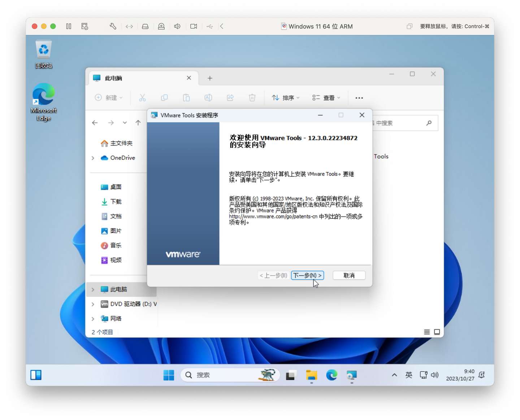The image size is (520, 420).
Task: Open 下载 in the sidebar
Action: (111, 202)
